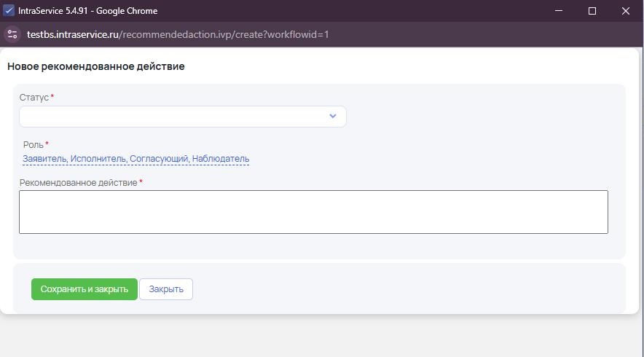644x357 pixels.
Task: Click the word Заявитель in the role link
Action: 44,159
